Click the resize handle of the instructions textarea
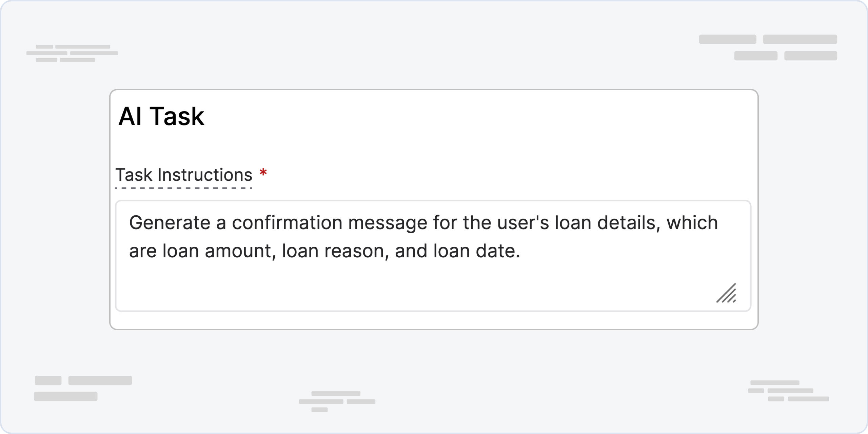 pos(726,293)
